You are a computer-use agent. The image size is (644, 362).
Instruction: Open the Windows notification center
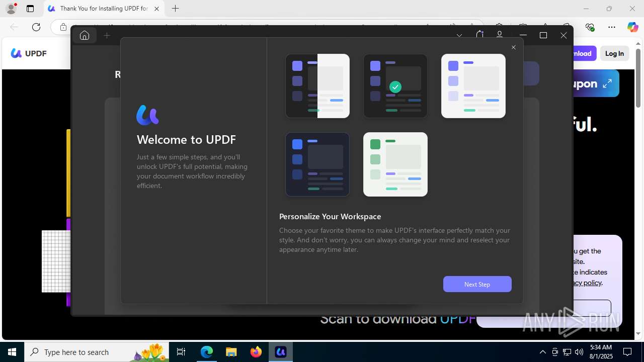627,352
